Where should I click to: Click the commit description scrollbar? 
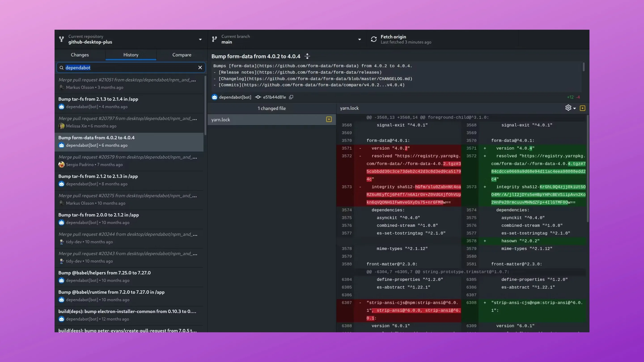pos(583,67)
